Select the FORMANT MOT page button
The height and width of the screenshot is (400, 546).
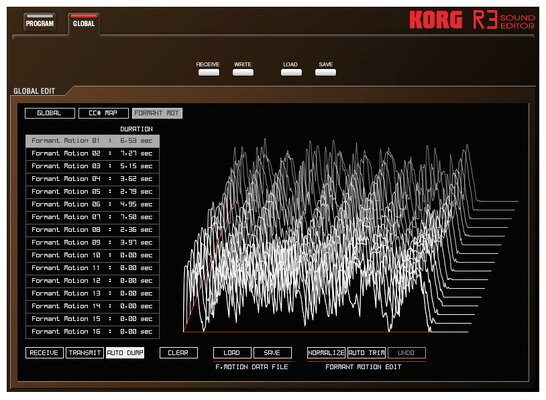[157, 113]
